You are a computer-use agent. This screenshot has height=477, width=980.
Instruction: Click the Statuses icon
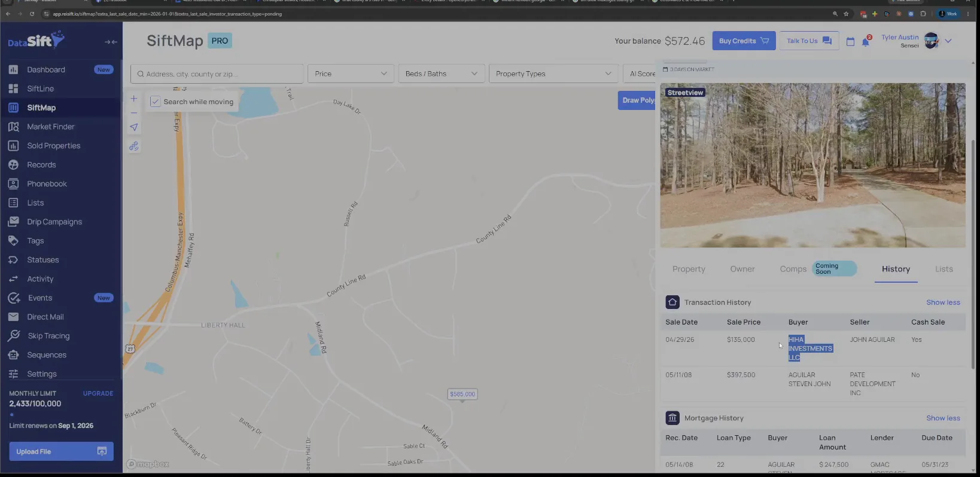(x=13, y=260)
